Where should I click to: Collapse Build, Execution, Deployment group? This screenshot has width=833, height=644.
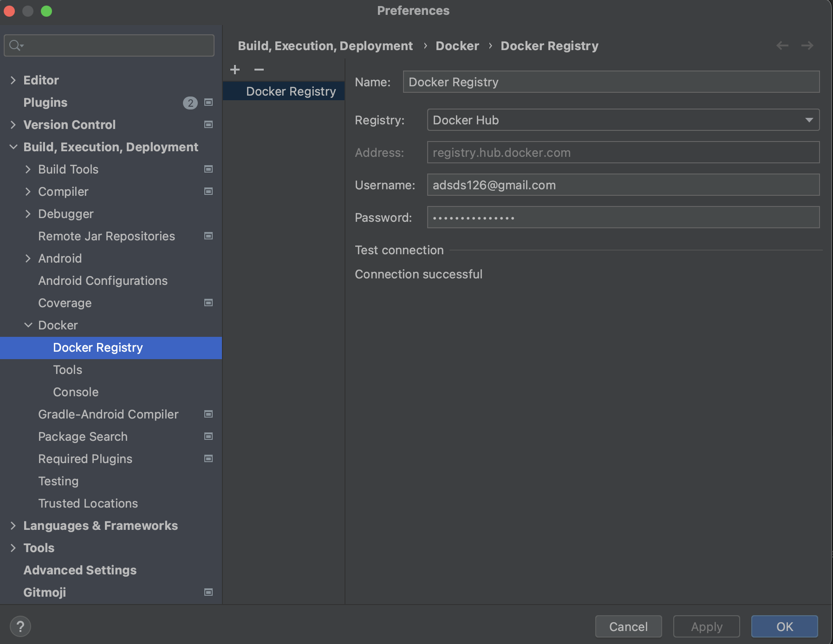[13, 147]
